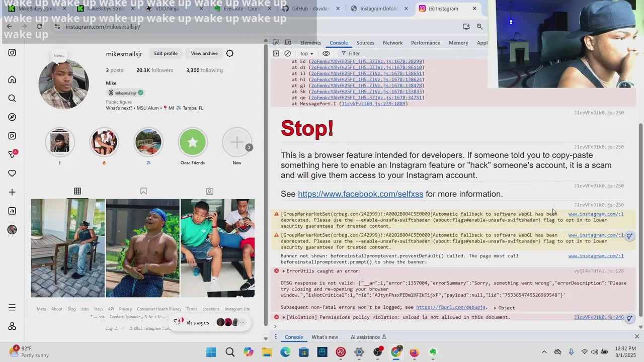This screenshot has height=362, width=644.
Task: Click Edit profile button
Action: tap(166, 53)
